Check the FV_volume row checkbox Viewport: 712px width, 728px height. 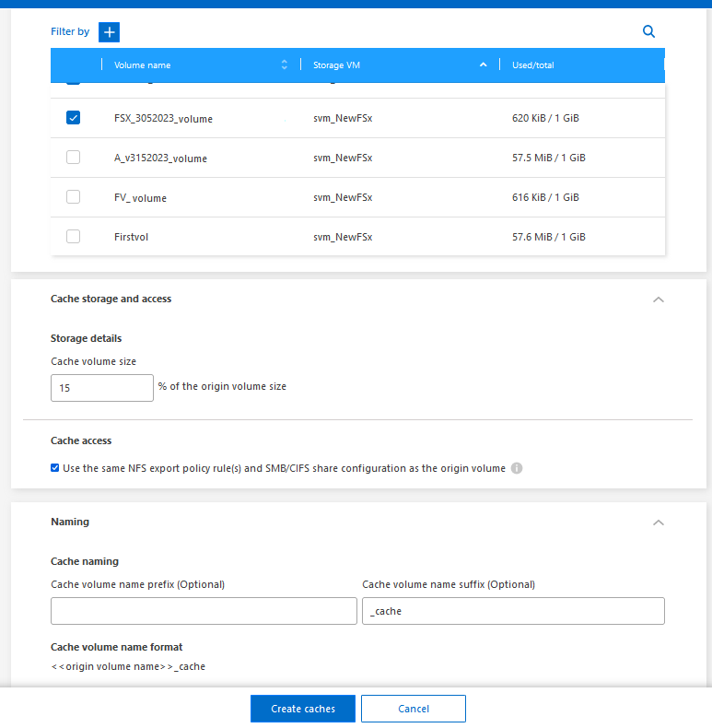[74, 197]
